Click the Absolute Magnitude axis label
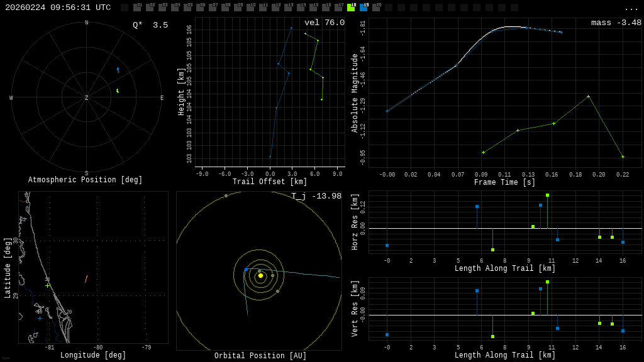 coord(355,93)
